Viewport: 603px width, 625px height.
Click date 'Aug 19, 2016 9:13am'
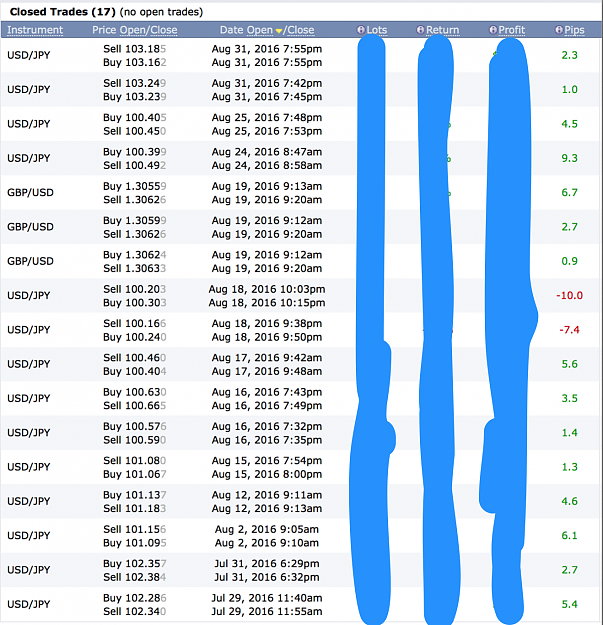click(267, 186)
